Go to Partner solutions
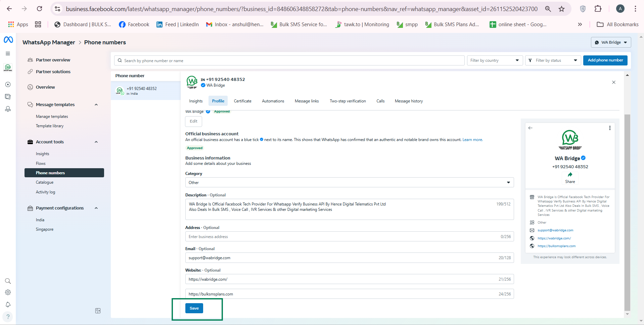The width and height of the screenshot is (644, 325). (x=53, y=72)
